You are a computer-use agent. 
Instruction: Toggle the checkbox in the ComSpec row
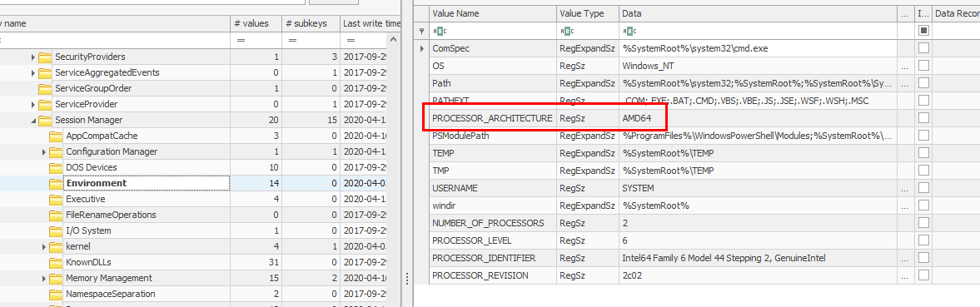point(923,48)
